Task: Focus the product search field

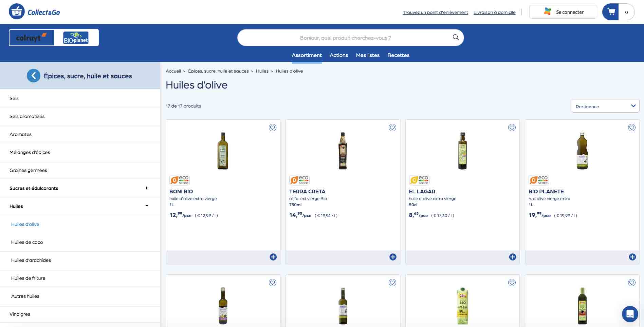Action: point(345,38)
